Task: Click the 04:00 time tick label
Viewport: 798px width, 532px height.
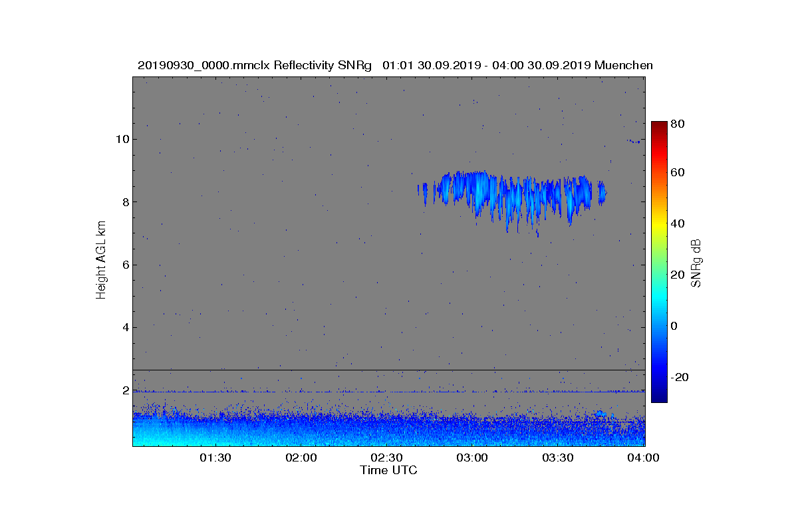Action: pos(644,458)
